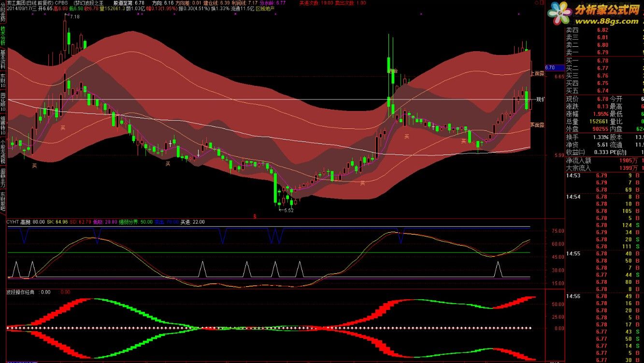Click the 换手 1.33% quote field

pyautogui.click(x=587, y=138)
